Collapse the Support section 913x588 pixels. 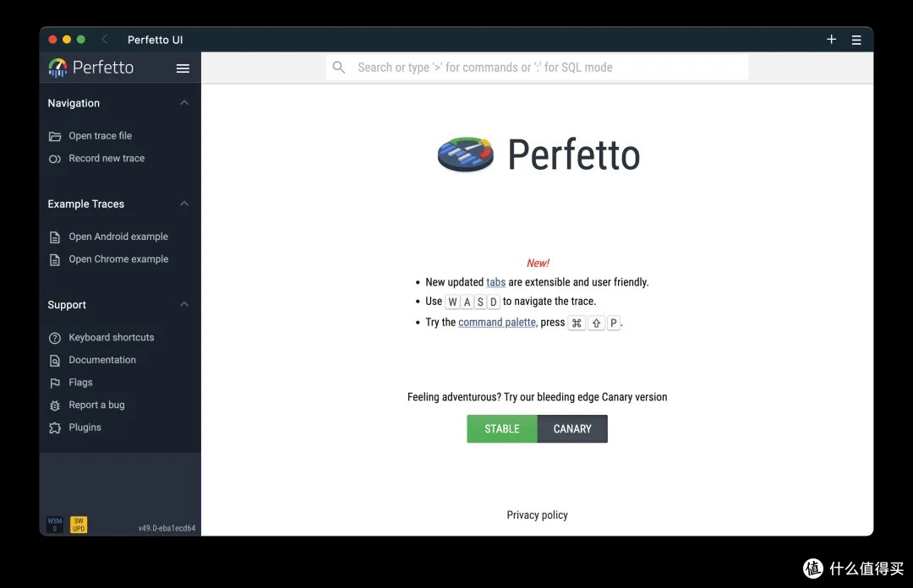pyautogui.click(x=184, y=304)
